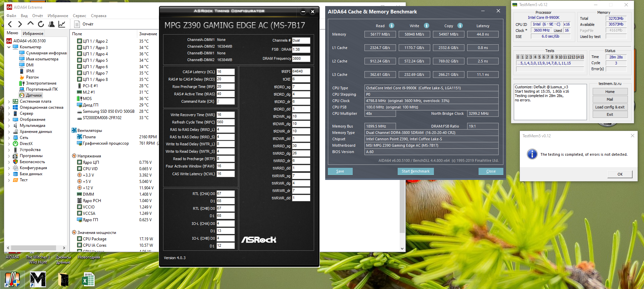This screenshot has height=289, width=644.
Task: Open the archive file icon on the taskbar
Action: click(63, 279)
